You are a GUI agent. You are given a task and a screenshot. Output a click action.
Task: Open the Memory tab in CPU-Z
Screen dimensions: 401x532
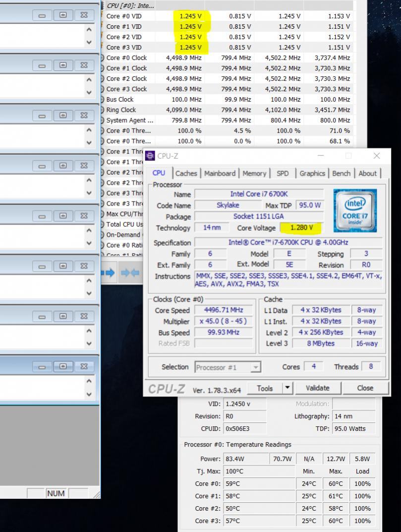tap(254, 173)
